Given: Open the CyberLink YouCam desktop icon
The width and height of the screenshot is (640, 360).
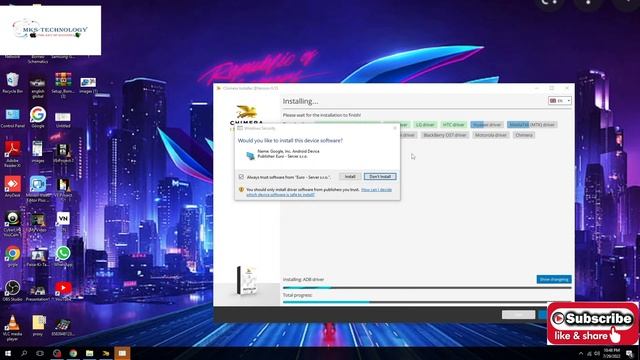Looking at the screenshot, I should (12, 224).
